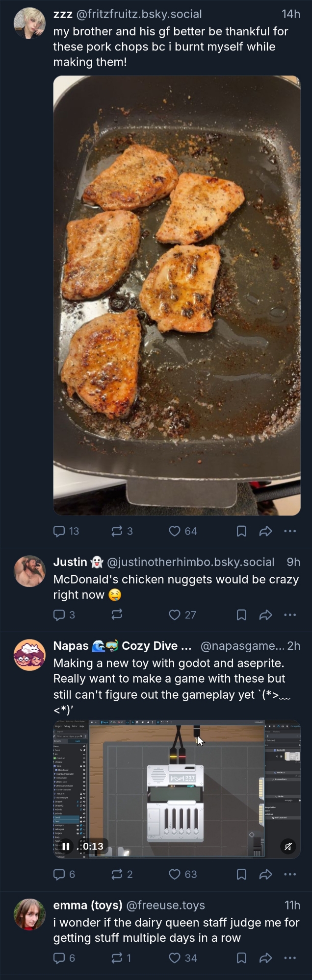
Task: Open more options on Justin's post
Action: click(x=290, y=615)
